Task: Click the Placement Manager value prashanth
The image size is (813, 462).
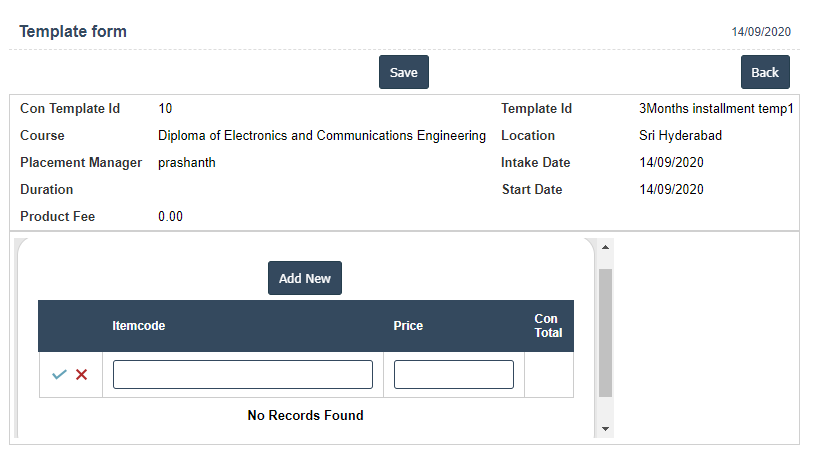Action: tap(187, 162)
